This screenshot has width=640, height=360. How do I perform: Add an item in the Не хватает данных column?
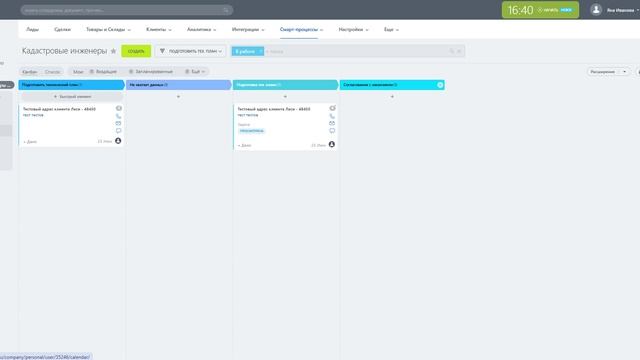[178, 97]
